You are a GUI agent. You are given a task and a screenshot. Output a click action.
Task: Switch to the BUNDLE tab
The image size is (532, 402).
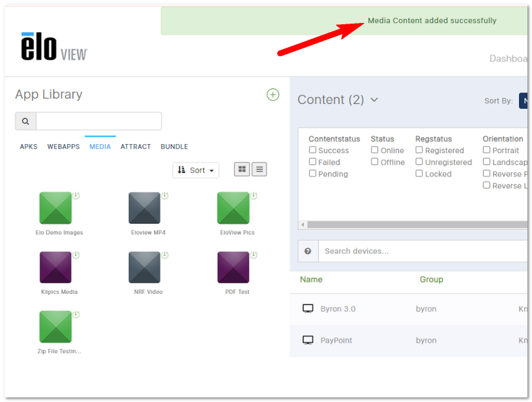pos(174,147)
